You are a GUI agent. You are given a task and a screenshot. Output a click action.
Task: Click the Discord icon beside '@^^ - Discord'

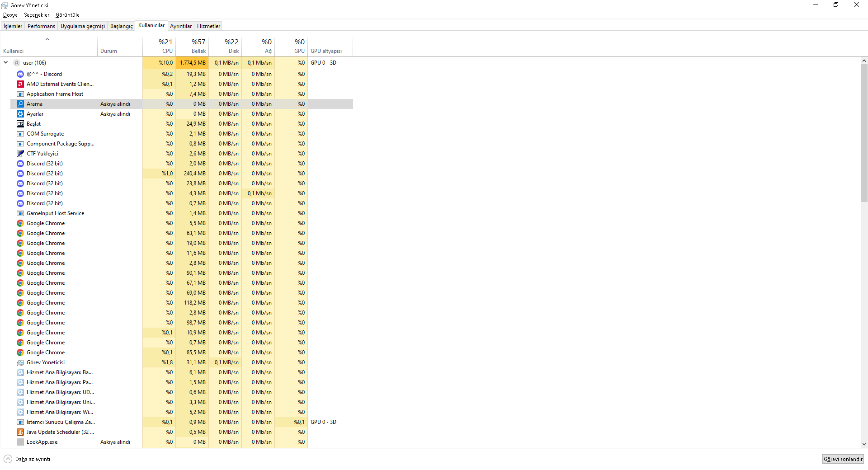coord(20,74)
